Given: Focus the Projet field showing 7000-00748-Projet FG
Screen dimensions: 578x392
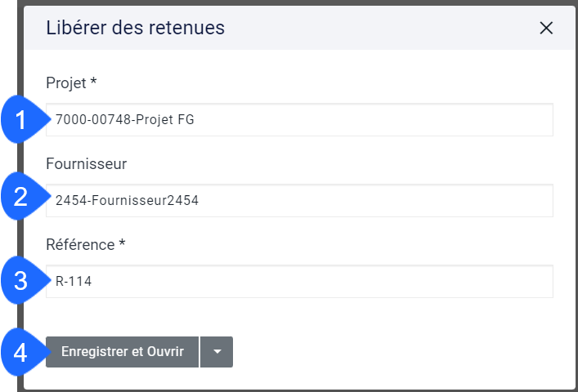Looking at the screenshot, I should tap(299, 119).
